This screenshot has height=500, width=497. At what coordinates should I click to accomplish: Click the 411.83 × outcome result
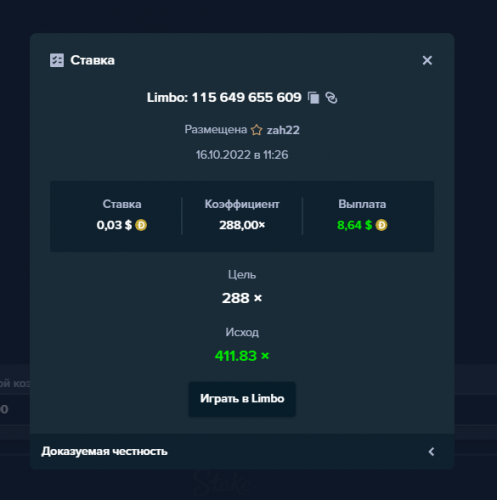pyautogui.click(x=242, y=356)
